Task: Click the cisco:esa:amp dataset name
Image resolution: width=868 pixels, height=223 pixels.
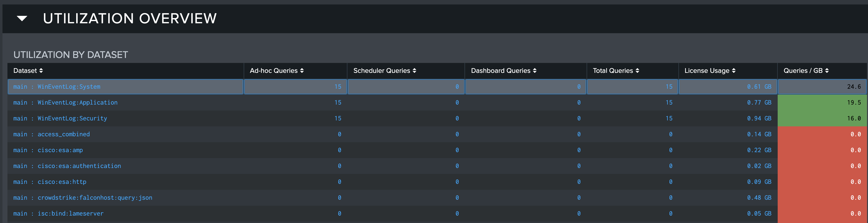Action: (x=48, y=150)
